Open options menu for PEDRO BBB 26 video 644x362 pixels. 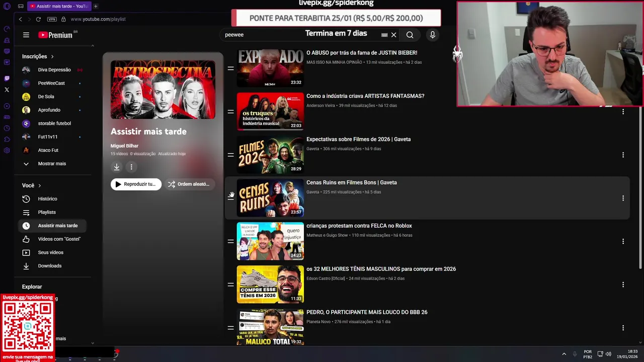623,328
